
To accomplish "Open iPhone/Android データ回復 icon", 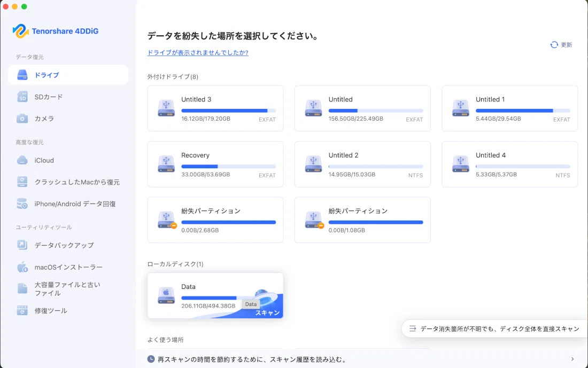I will coord(22,203).
